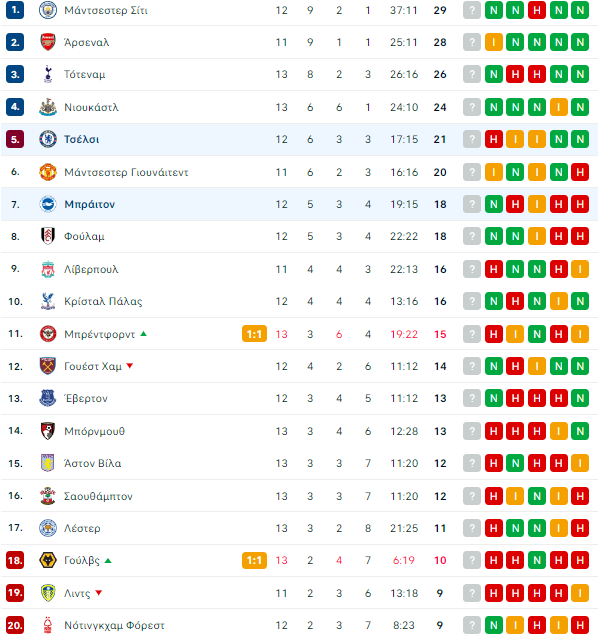
Task: Click the Wolves club crest
Action: pos(48,560)
